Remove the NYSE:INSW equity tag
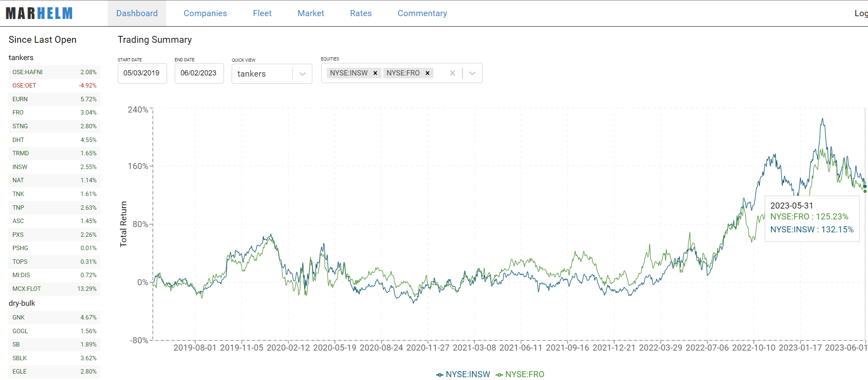Viewport: 868px width, 380px height. [x=375, y=73]
